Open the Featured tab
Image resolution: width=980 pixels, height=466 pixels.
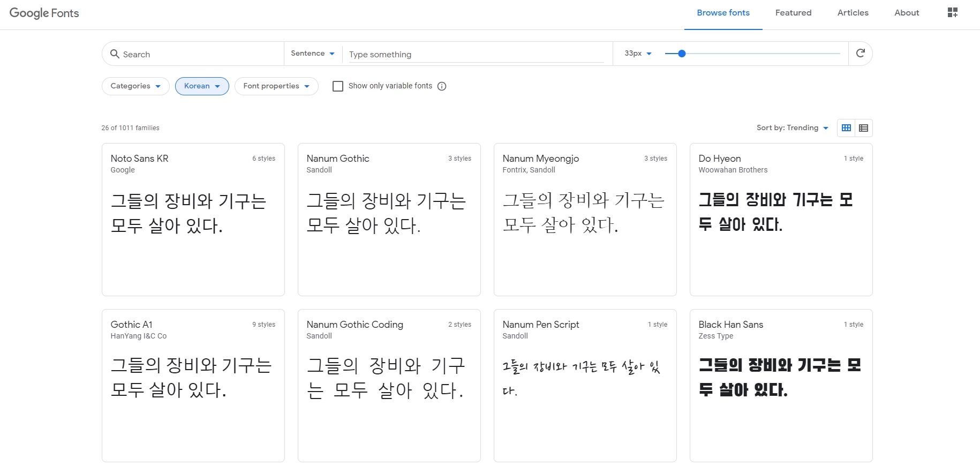[793, 13]
